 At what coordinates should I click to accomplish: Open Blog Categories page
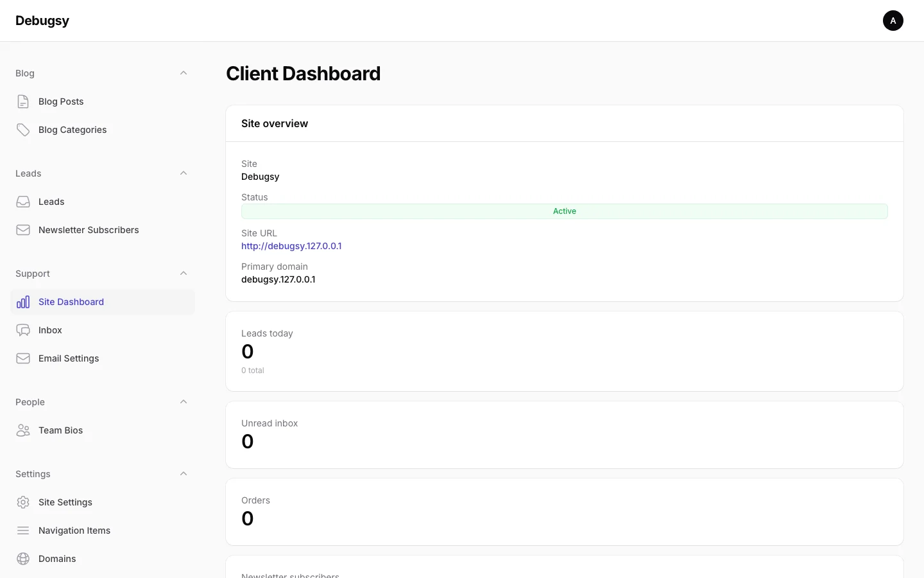point(103,130)
